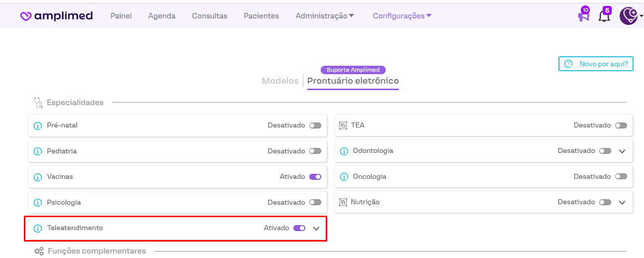Screen dimensions: 644x258
Task: Disable the Vacinas toggle
Action: (x=315, y=177)
